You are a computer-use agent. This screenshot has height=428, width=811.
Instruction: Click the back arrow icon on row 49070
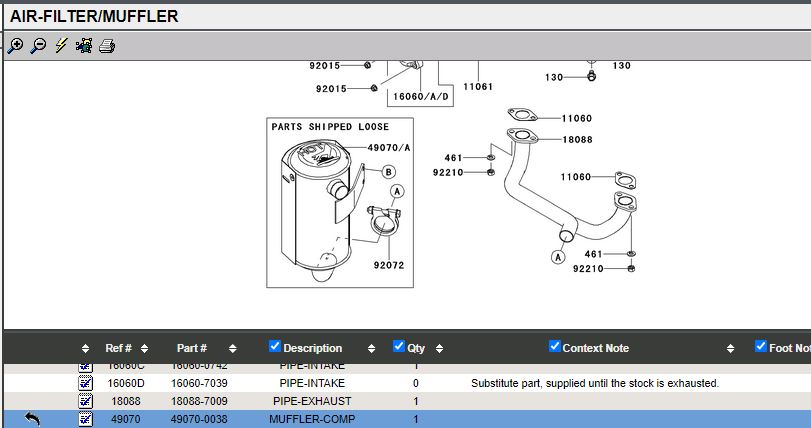(x=32, y=419)
